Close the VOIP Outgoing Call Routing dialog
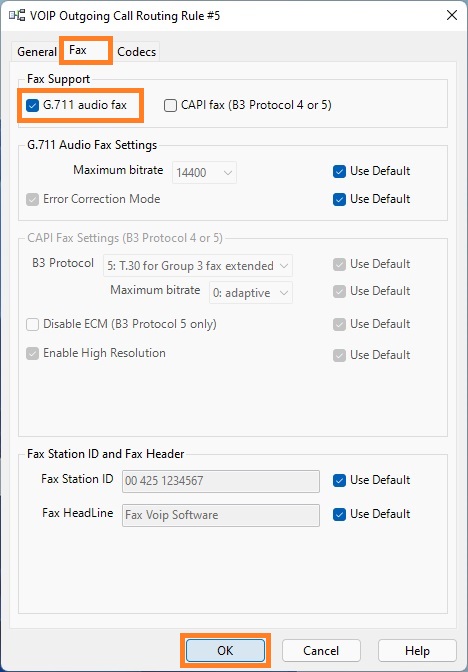The image size is (468, 672). tap(452, 16)
